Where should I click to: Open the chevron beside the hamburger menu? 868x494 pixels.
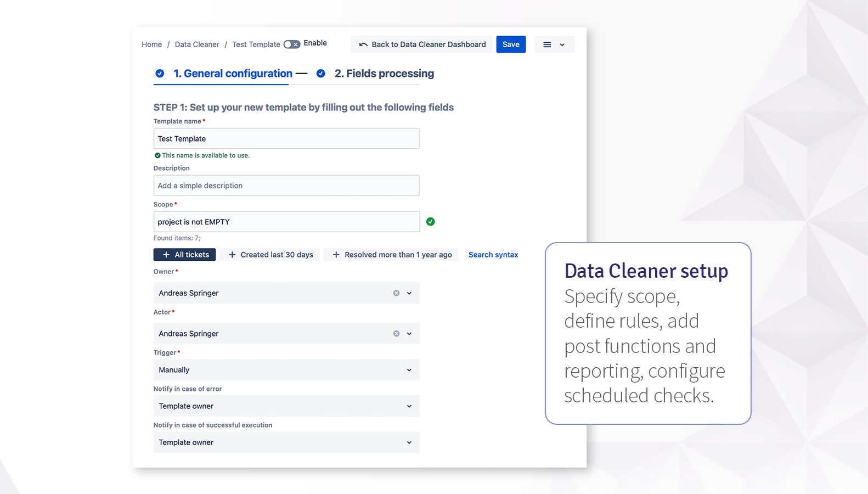point(562,45)
